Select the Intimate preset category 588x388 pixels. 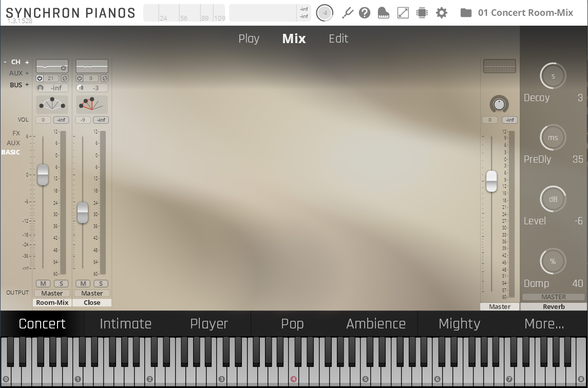pyautogui.click(x=125, y=324)
